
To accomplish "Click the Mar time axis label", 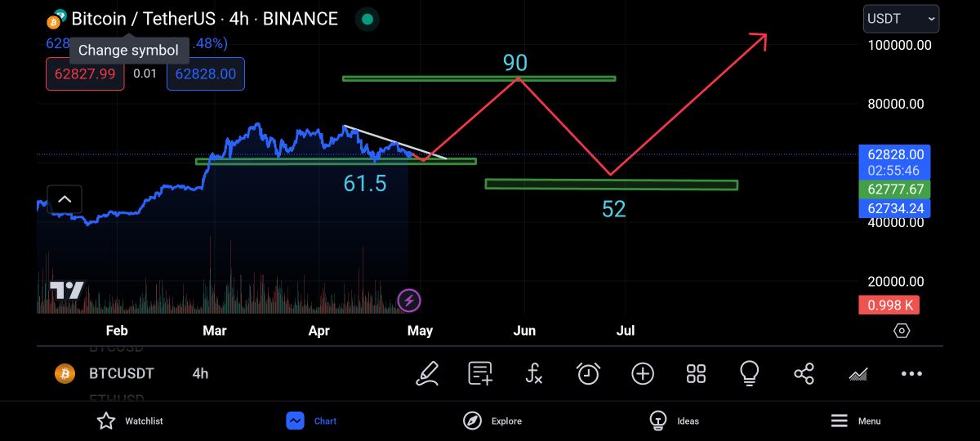I will point(215,331).
